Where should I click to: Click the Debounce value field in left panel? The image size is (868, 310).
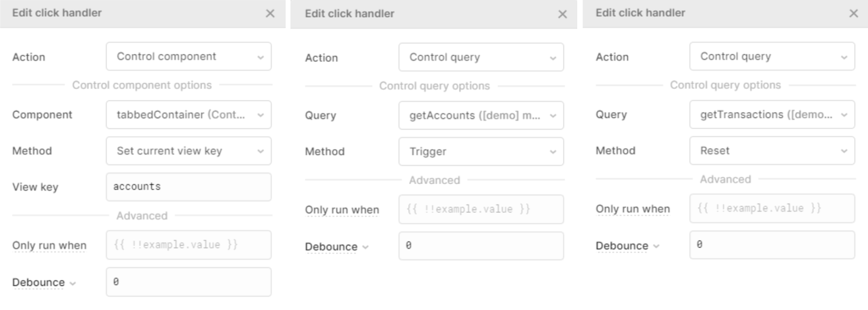click(x=188, y=282)
